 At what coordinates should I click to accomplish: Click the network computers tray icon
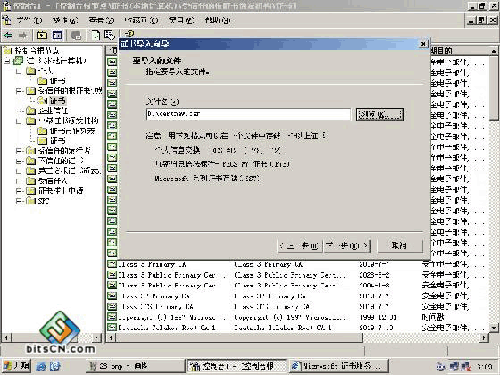454,366
